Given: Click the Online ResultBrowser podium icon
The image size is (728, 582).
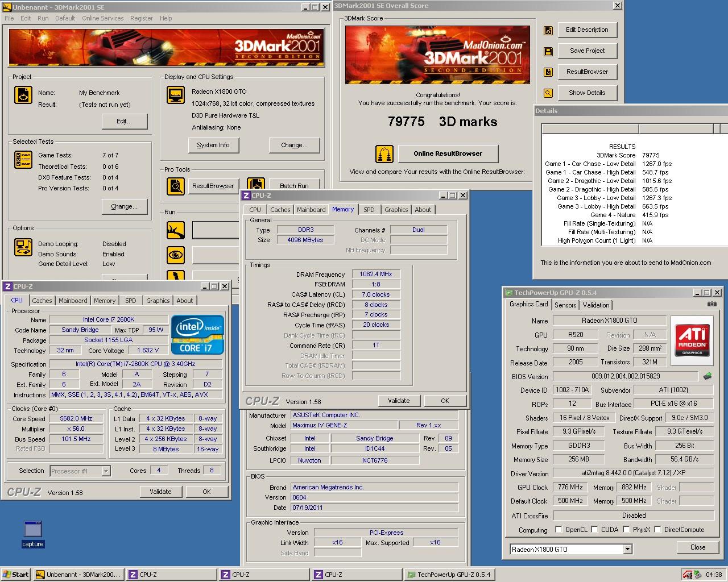Looking at the screenshot, I should click(384, 154).
